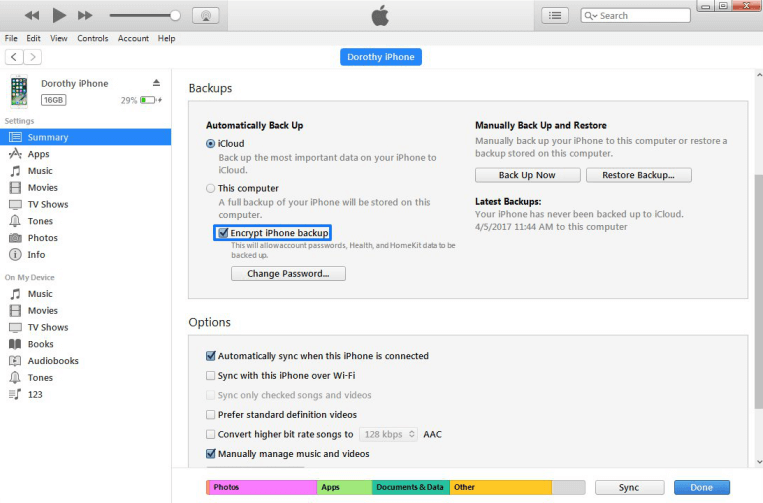Enable Convert higher bit rate songs
763x503 pixels.
pyautogui.click(x=210, y=434)
